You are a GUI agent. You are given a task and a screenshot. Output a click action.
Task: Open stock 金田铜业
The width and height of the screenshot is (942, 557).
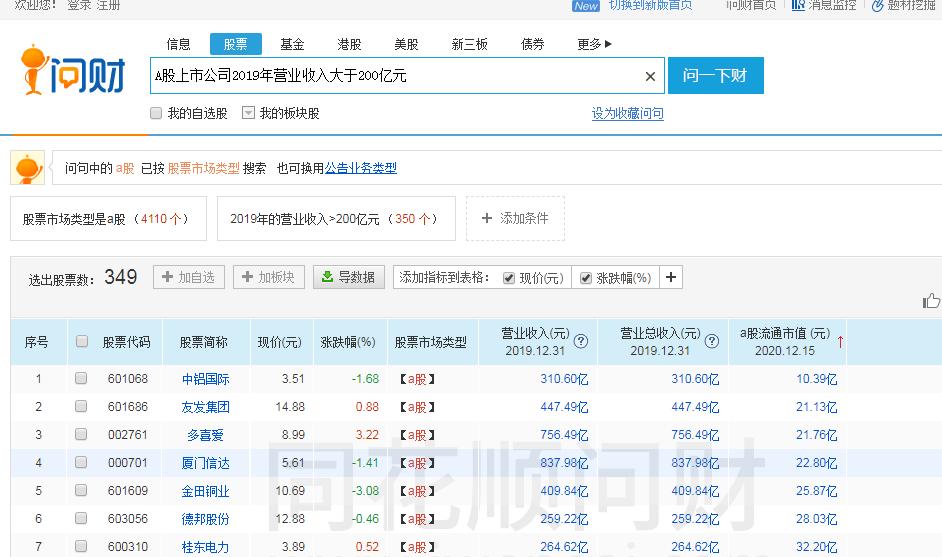tap(205, 491)
